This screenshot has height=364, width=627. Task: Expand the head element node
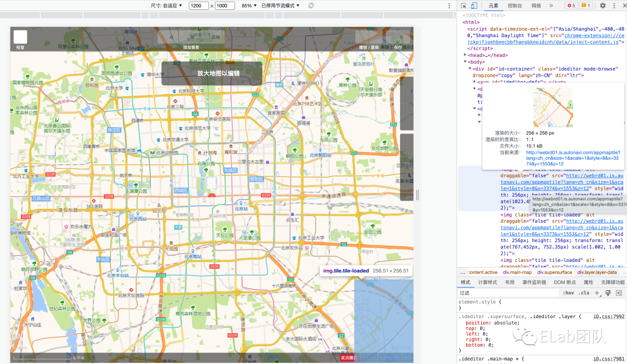pos(465,55)
